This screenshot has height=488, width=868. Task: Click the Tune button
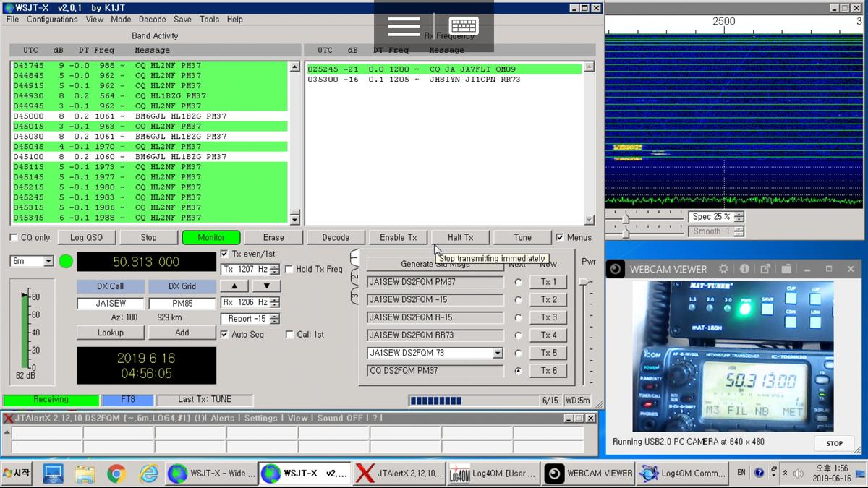(522, 237)
